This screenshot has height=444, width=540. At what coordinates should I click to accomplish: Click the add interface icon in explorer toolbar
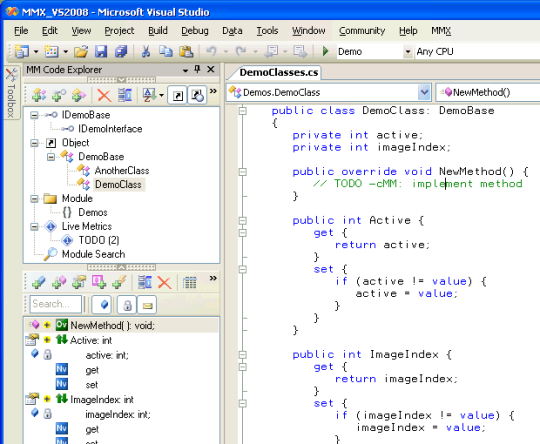pyautogui.click(x=59, y=95)
